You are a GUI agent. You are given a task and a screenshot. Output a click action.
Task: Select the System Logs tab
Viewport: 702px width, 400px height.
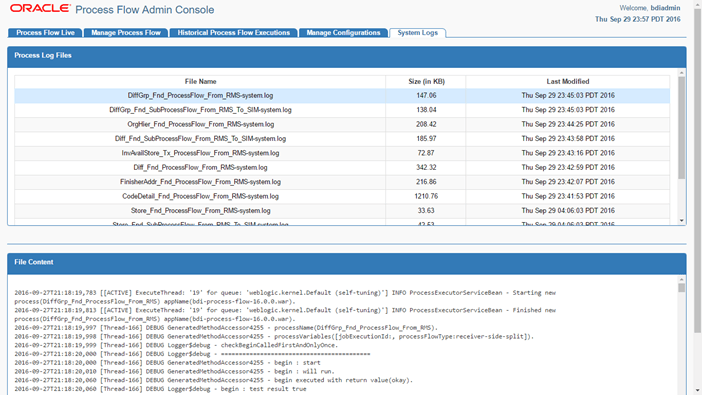pos(417,33)
